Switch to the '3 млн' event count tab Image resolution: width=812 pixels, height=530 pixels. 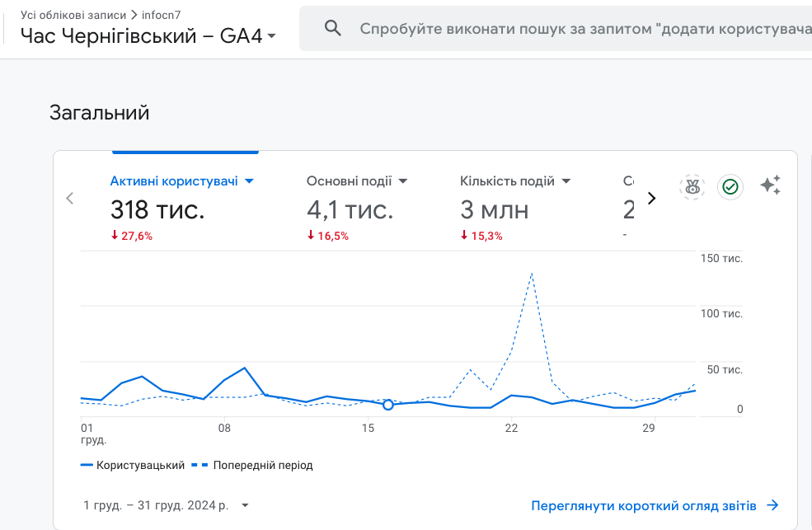pos(495,210)
